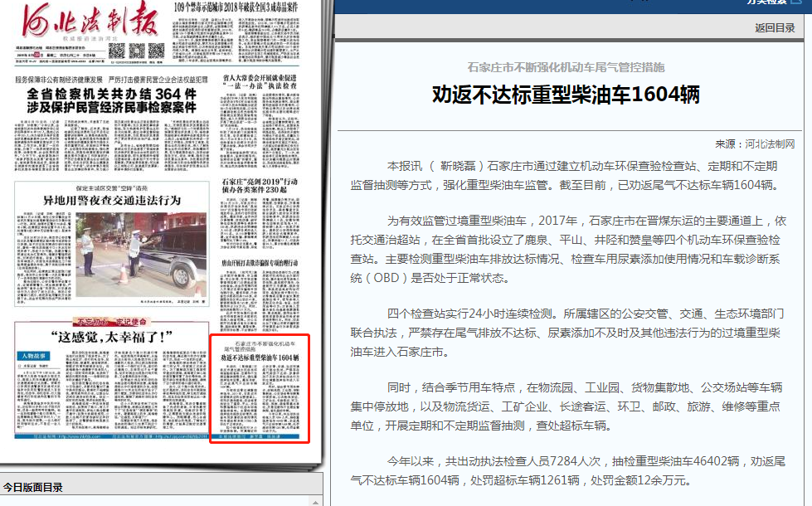Click the scroll-up arrow in the 今日版面目录 panel
Image resolution: width=812 pixels, height=506 pixels.
pyautogui.click(x=318, y=501)
